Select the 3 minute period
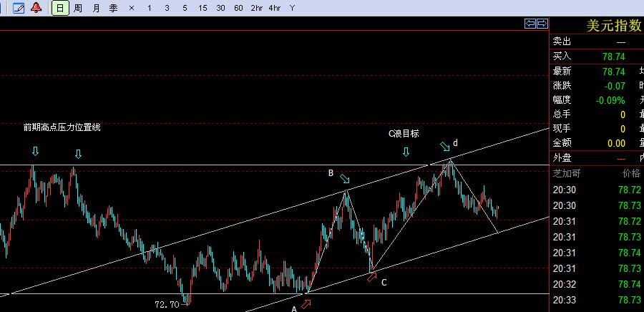Image resolution: width=644 pixels, height=312 pixels. (x=167, y=8)
